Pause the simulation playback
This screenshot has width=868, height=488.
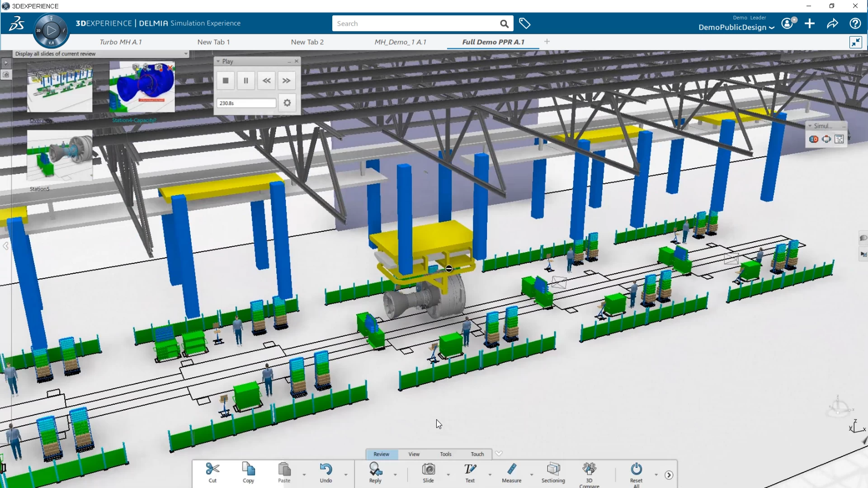246,80
